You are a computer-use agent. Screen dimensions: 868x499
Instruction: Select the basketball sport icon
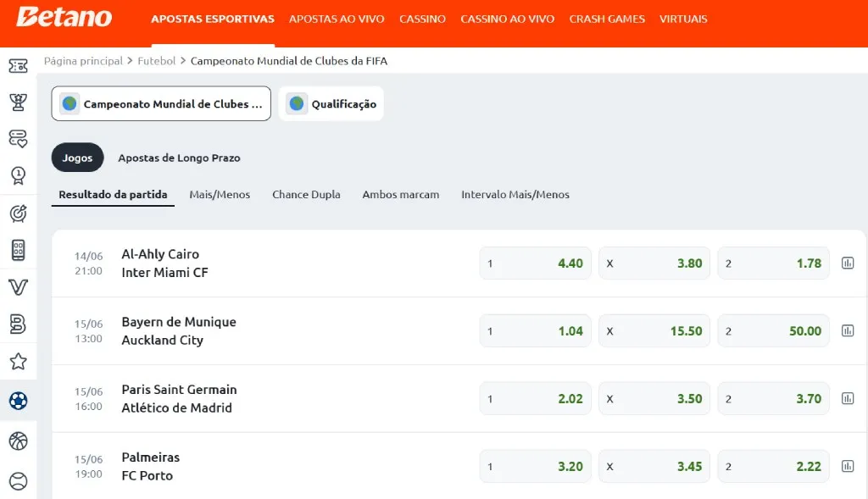pos(18,441)
